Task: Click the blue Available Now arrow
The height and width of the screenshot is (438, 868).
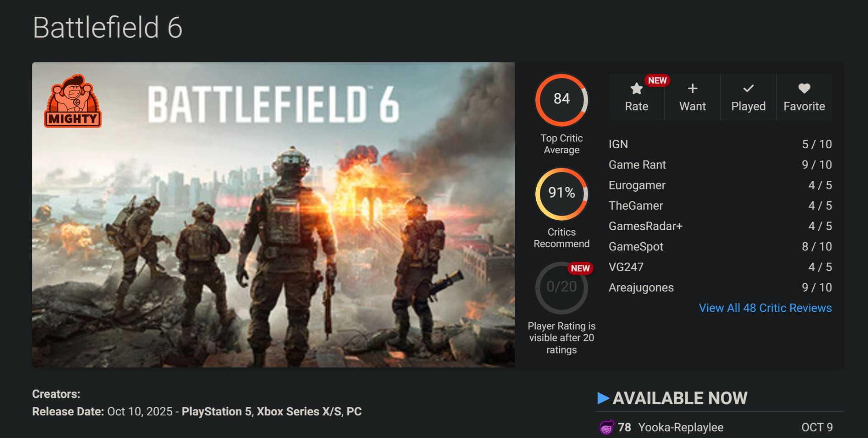Action: (603, 398)
